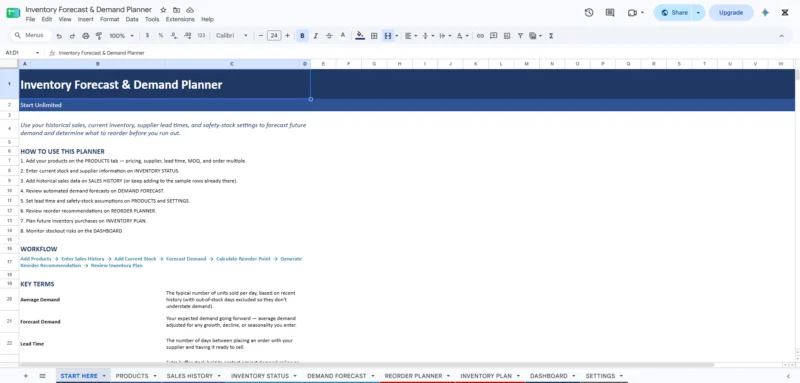Open the vertical align dropdown
800x383 pixels.
click(428, 36)
